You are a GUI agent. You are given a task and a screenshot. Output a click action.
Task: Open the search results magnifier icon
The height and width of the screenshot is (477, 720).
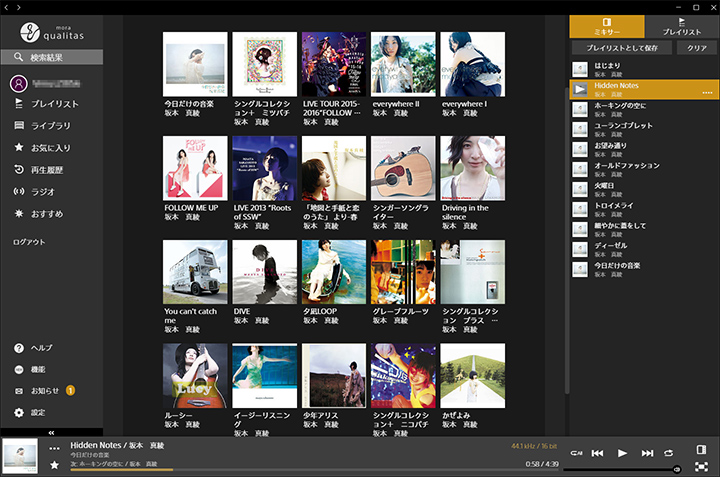pos(18,57)
